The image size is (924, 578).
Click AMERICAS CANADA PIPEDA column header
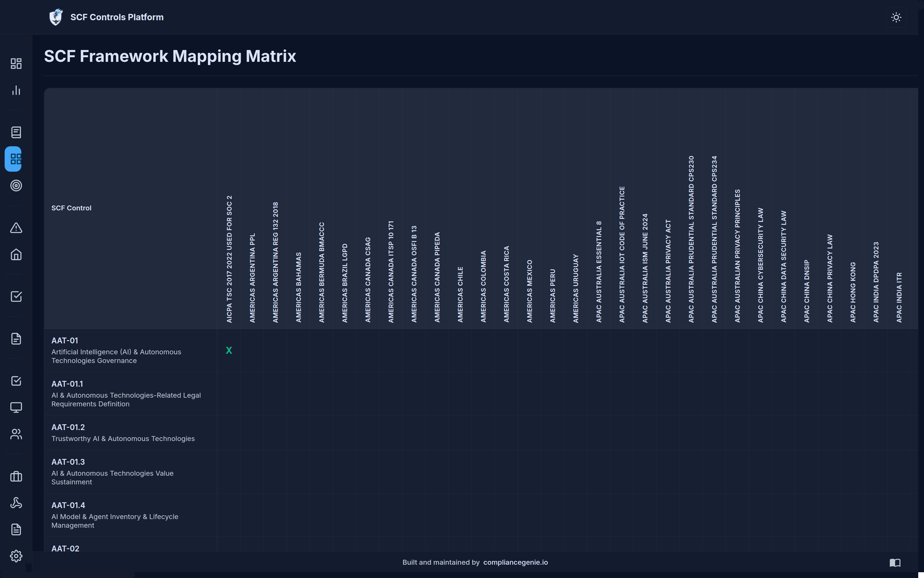[437, 277]
